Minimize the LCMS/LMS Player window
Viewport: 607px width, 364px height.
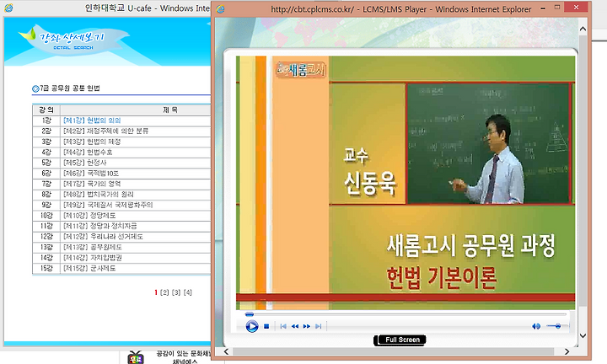[543, 8]
